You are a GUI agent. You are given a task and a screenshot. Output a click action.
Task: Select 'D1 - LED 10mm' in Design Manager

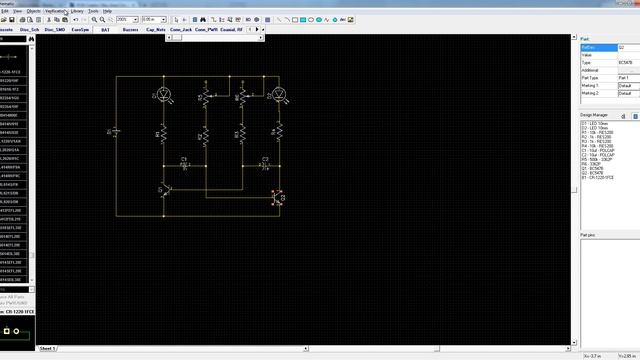pos(595,124)
